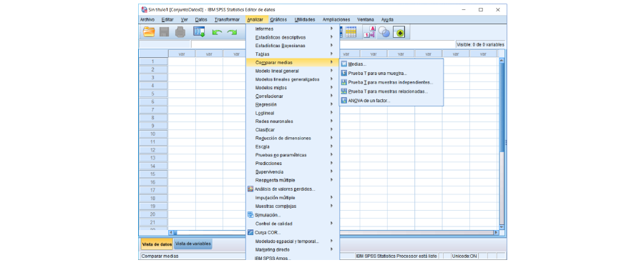Click the SPSS application icon in title bar
Screen dimensions: 644x265
pos(144,9)
